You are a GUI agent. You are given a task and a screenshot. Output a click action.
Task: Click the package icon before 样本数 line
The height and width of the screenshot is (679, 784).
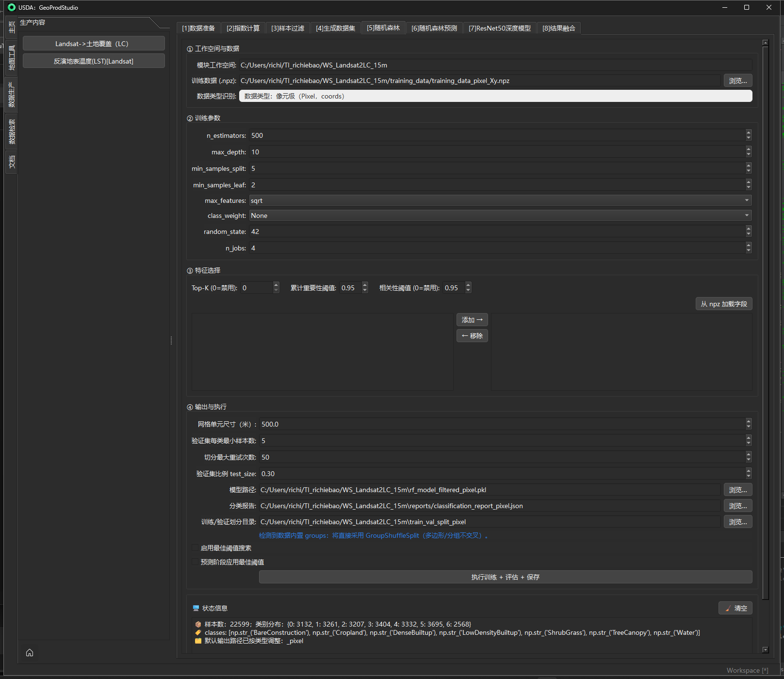tap(198, 625)
